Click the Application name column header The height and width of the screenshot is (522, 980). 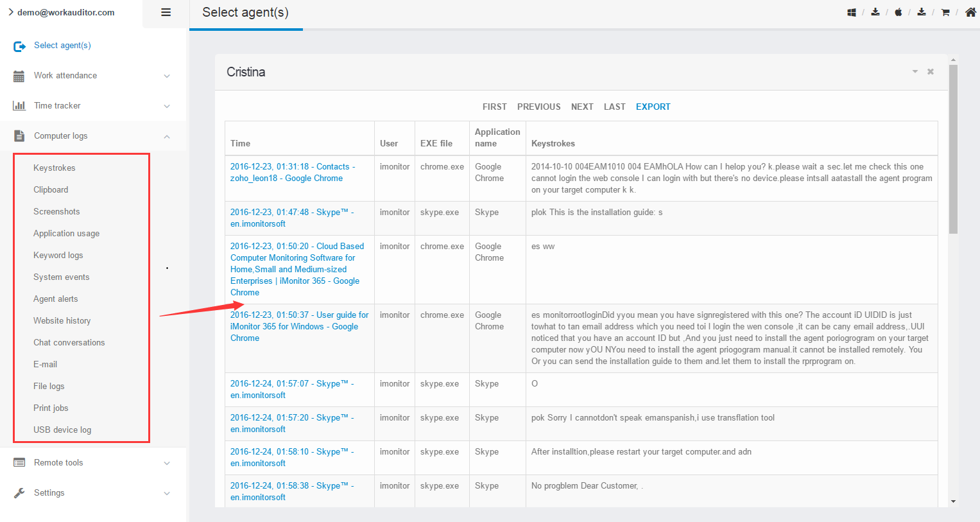(x=497, y=137)
